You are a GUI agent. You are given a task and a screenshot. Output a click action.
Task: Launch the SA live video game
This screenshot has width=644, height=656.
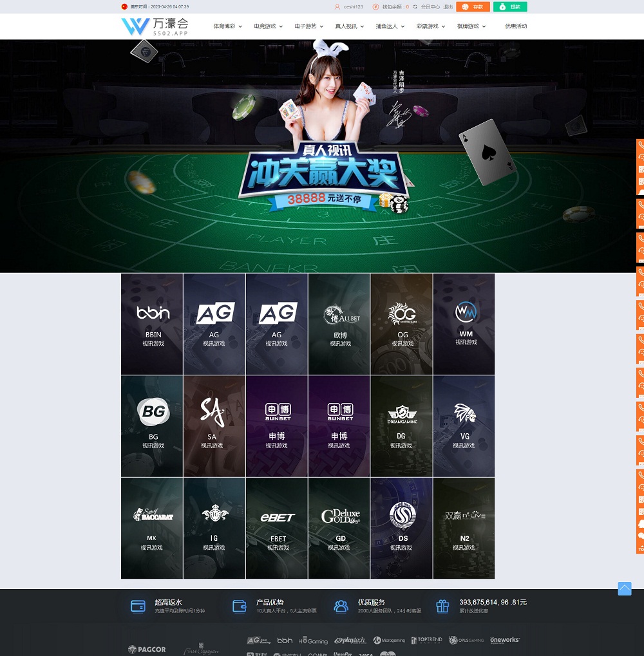[x=214, y=426]
